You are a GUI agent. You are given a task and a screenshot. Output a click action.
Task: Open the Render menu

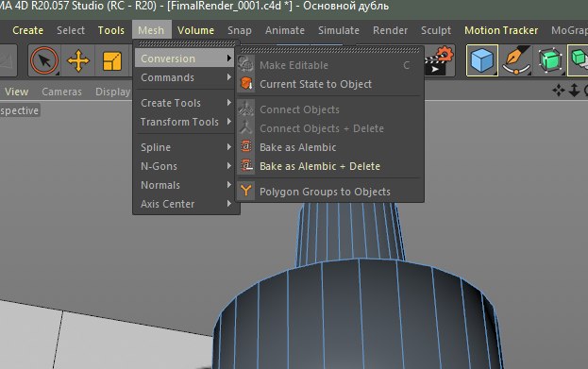click(x=390, y=30)
